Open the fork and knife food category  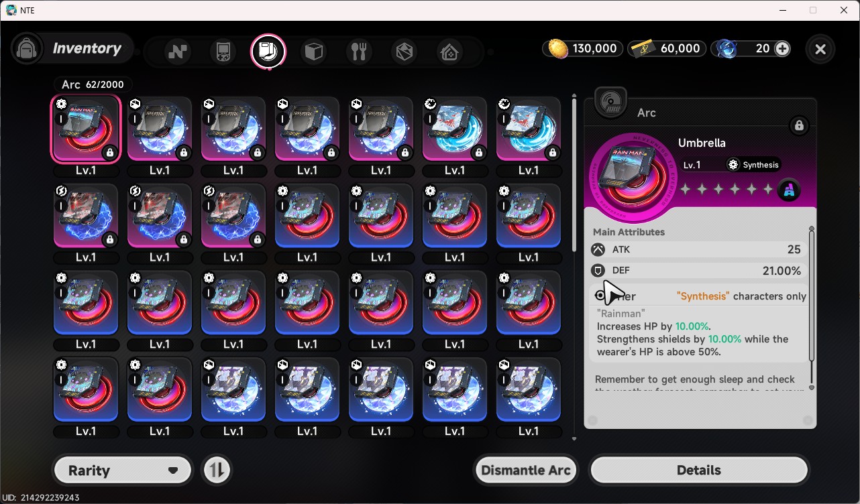click(360, 52)
